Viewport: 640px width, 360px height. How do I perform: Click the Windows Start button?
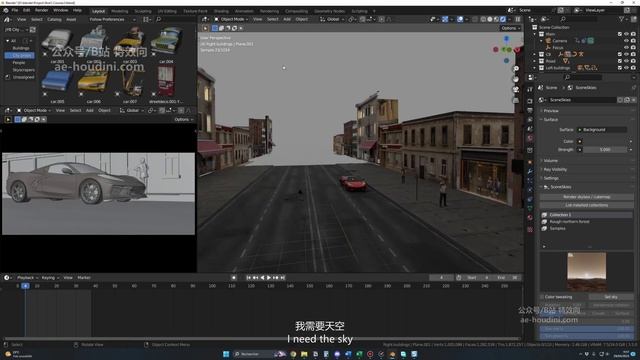tap(226, 354)
